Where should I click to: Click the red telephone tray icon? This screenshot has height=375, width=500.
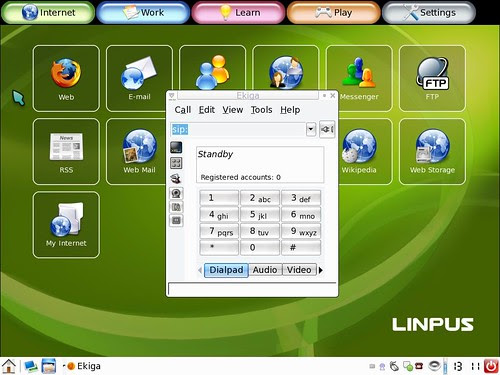pos(418,366)
